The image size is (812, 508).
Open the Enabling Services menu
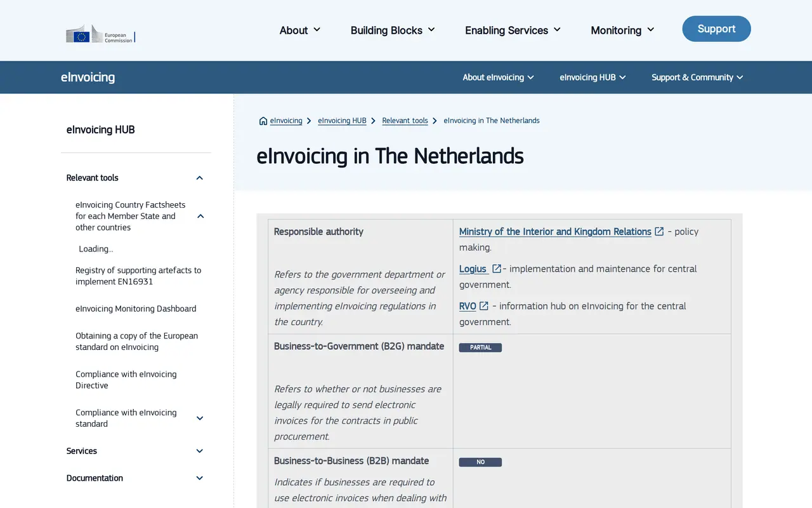513,30
